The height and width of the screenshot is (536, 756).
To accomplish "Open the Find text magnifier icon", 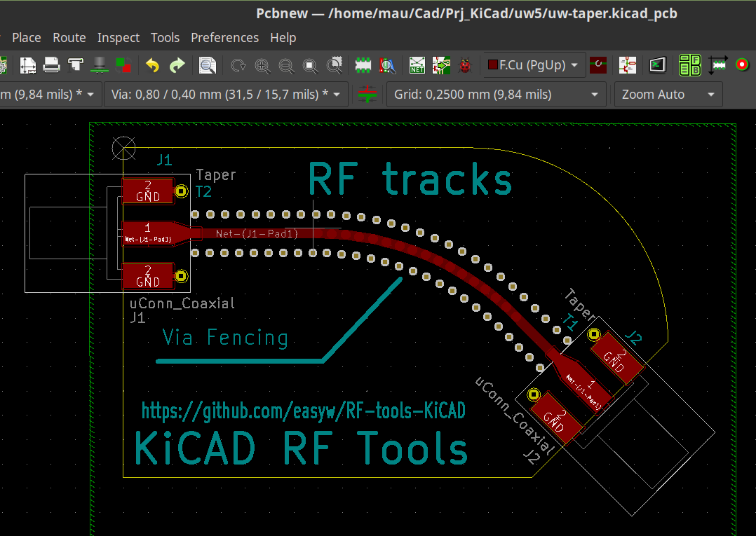I will tap(208, 66).
